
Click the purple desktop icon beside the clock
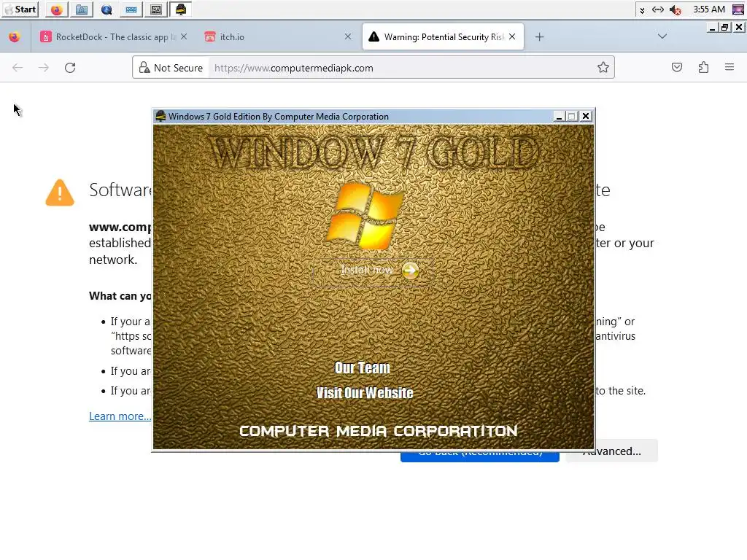tap(738, 9)
